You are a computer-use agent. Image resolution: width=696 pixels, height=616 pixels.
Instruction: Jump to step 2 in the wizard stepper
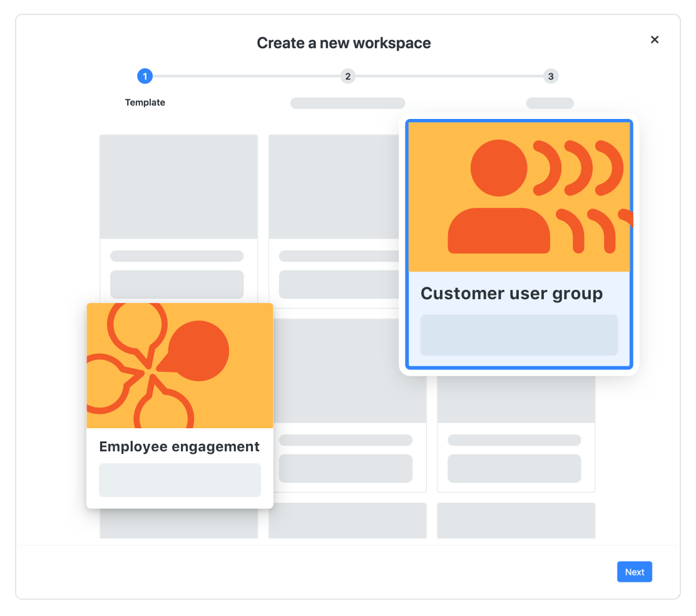coord(347,76)
